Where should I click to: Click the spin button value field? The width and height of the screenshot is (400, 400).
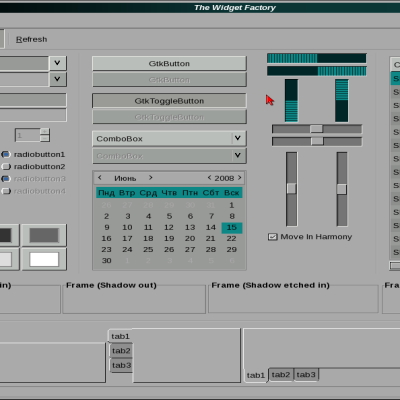[28, 135]
